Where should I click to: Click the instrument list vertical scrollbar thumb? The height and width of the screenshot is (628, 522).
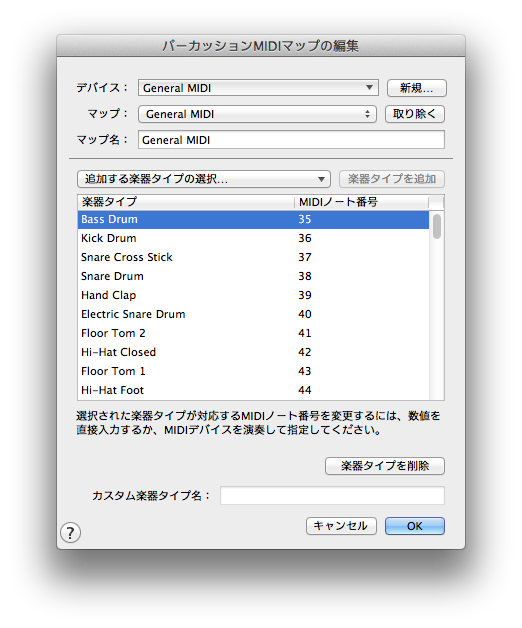(437, 226)
